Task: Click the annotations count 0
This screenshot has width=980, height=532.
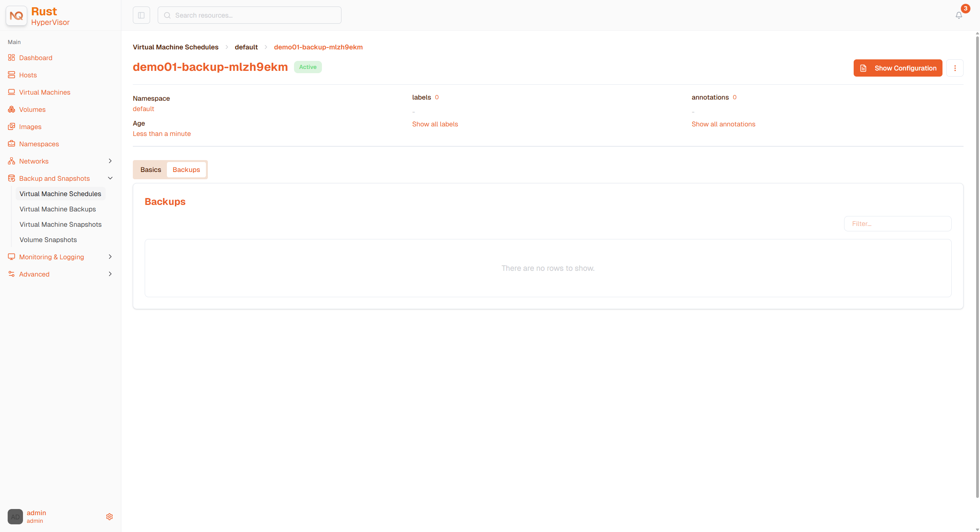Action: pos(735,97)
